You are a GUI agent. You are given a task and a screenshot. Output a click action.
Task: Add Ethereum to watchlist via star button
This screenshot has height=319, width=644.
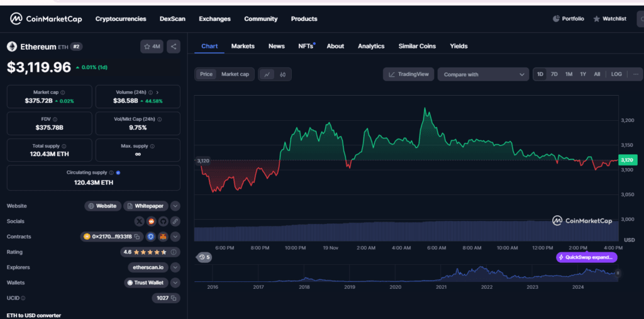point(152,47)
